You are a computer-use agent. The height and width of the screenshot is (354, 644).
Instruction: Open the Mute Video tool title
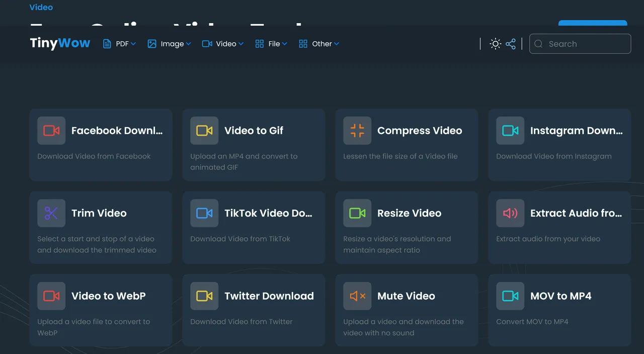[407, 296]
